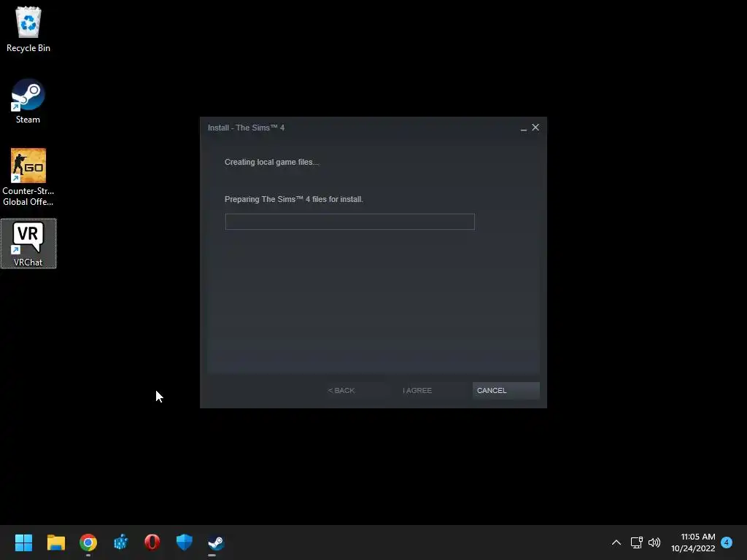747x560 pixels.
Task: Minimize the Install - The Sims 4 dialog
Action: pos(524,128)
